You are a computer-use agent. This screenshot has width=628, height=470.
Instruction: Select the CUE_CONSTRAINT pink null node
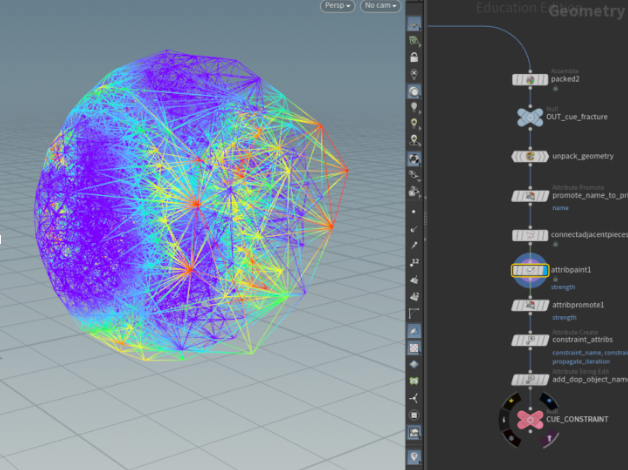tap(530, 420)
